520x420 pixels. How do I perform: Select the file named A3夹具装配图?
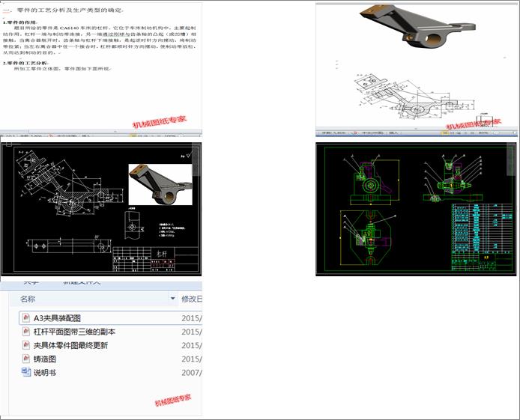(x=57, y=318)
